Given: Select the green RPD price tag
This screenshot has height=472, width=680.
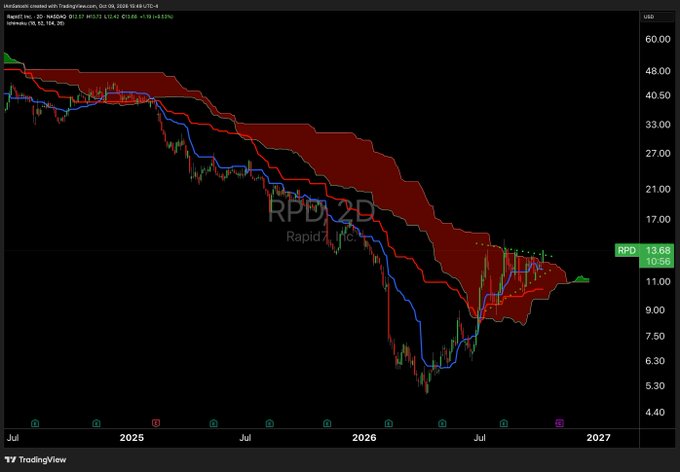Looking at the screenshot, I should [627, 250].
